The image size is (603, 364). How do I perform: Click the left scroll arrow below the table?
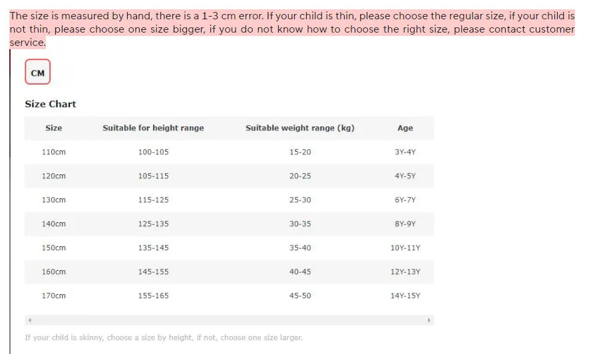(x=29, y=320)
